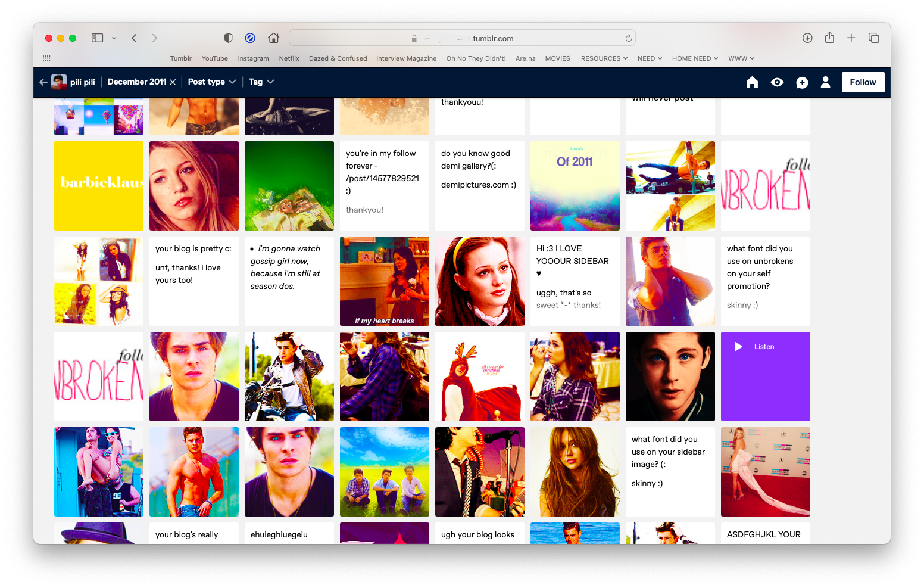Remove the December 2011 filter
924x588 pixels.
(173, 82)
